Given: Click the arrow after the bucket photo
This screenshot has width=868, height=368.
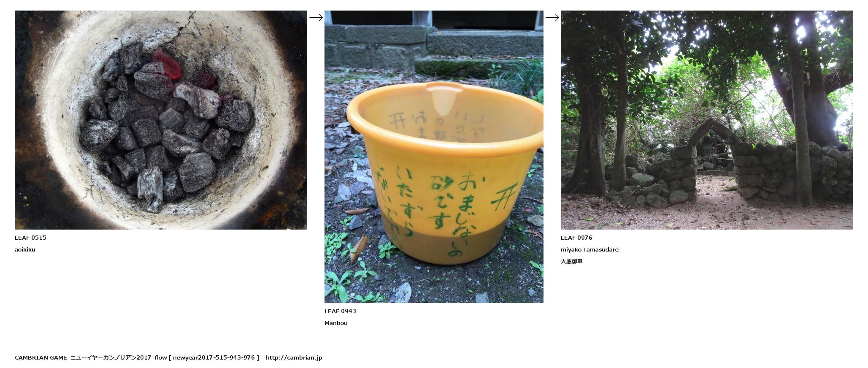Looking at the screenshot, I should pyautogui.click(x=552, y=17).
